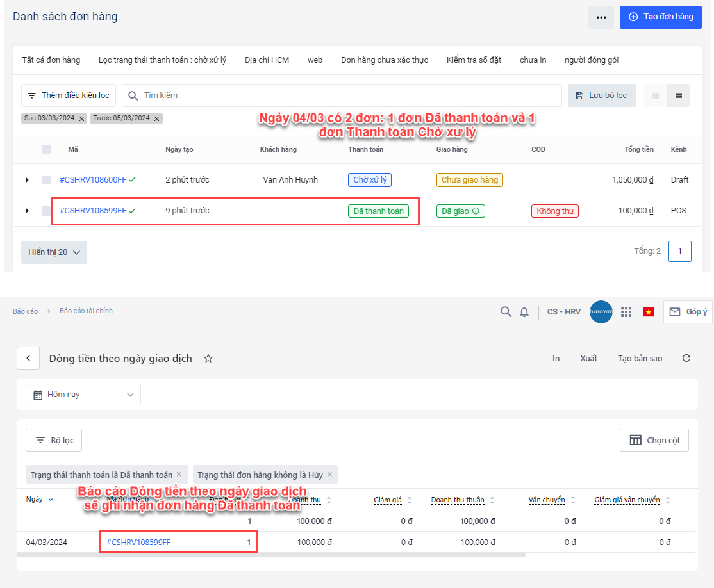Screen dimensions: 714x588
Task: Open the apps grid icon
Action: (x=626, y=312)
